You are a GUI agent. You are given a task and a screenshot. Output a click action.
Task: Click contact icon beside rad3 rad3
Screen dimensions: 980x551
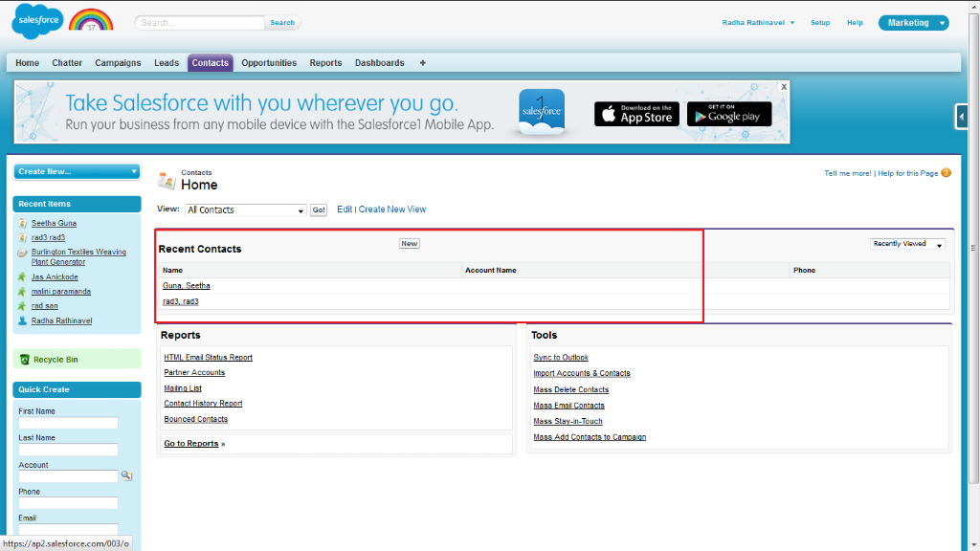[23, 237]
